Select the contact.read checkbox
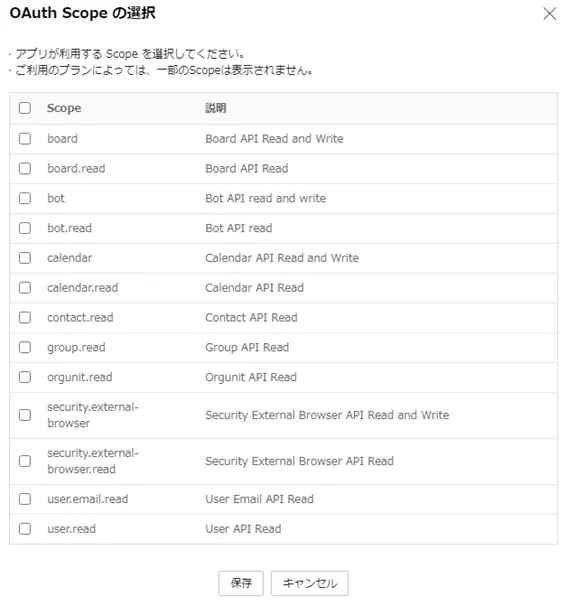This screenshot has height=606, width=567. point(25,317)
